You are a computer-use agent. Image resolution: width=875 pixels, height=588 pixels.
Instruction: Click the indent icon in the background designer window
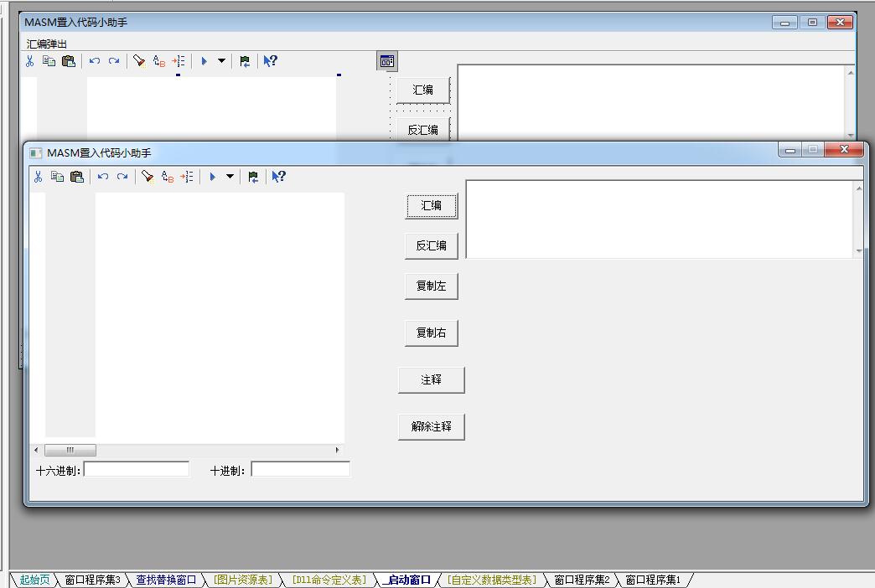click(179, 61)
